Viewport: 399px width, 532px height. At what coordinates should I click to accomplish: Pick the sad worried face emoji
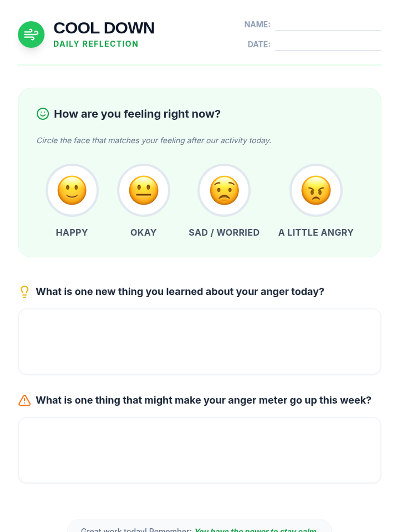[x=224, y=190]
